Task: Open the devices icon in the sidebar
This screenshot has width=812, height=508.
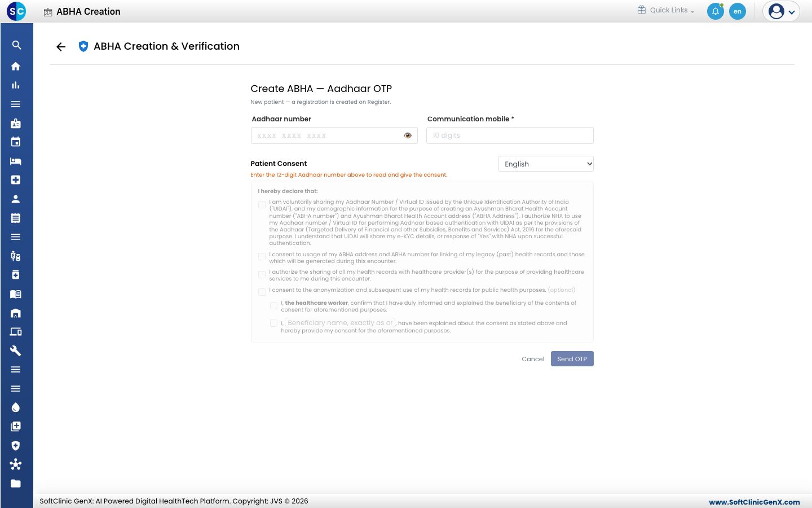Action: [x=16, y=332]
